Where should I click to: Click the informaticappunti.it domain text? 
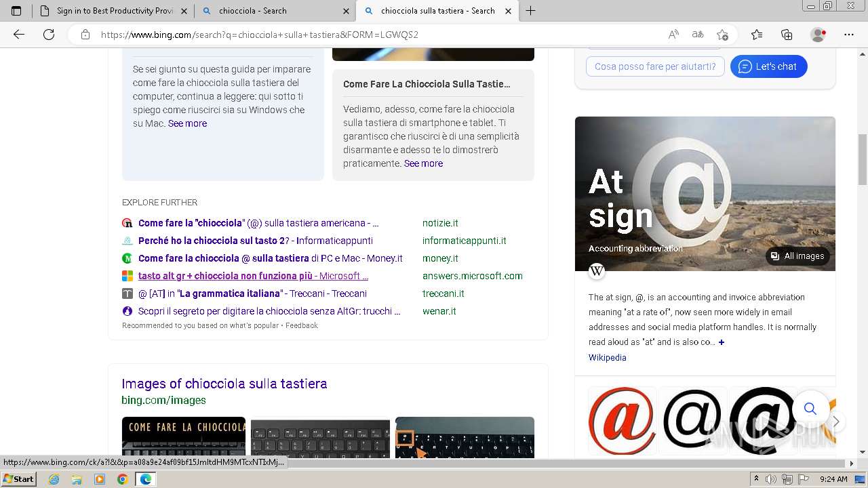(x=464, y=241)
